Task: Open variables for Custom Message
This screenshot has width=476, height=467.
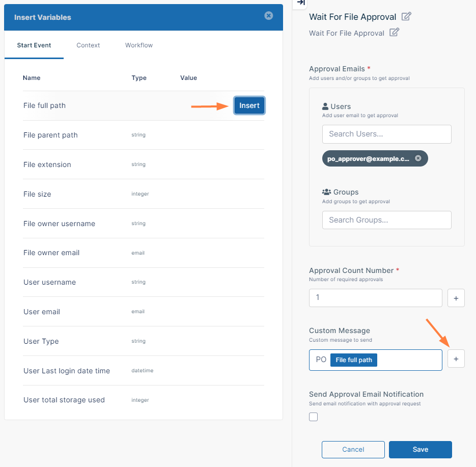Action: tap(456, 359)
